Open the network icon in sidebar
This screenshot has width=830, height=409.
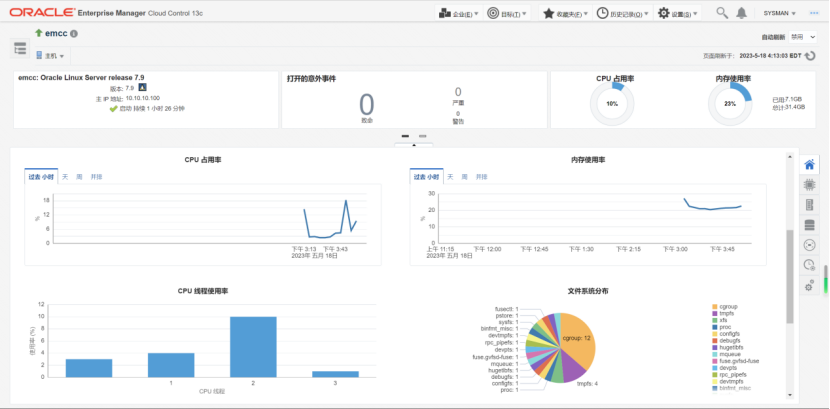pos(809,244)
